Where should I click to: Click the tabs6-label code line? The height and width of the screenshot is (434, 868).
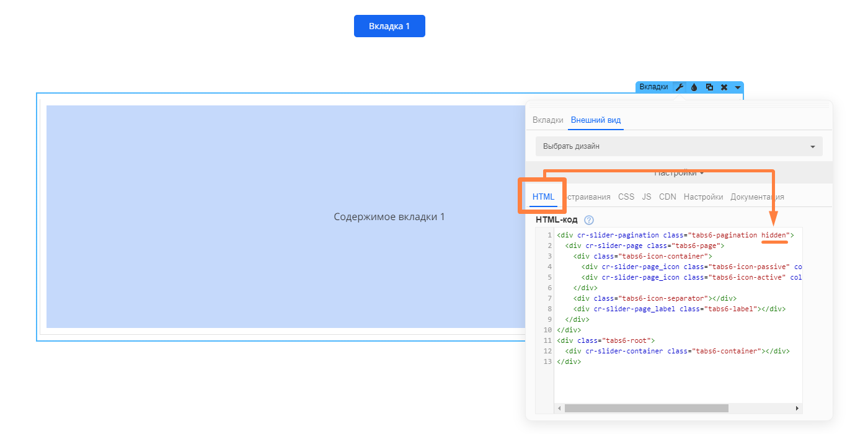pyautogui.click(x=680, y=309)
